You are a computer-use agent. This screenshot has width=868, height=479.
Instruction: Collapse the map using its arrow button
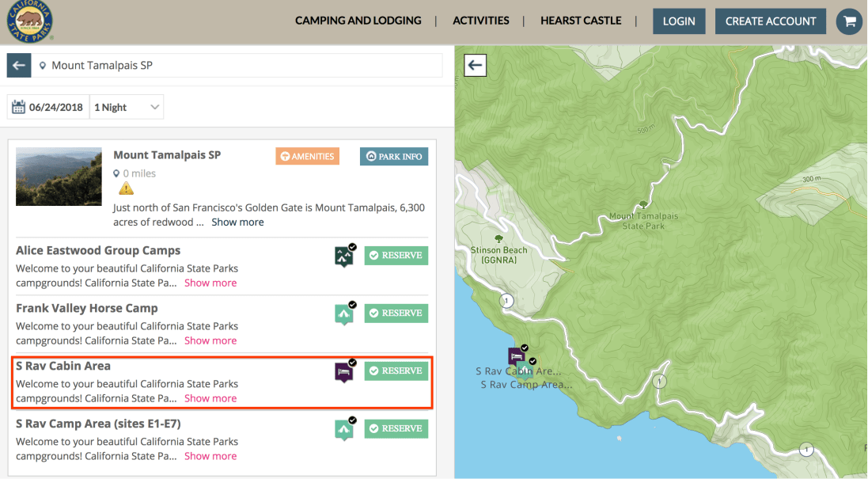coord(475,66)
